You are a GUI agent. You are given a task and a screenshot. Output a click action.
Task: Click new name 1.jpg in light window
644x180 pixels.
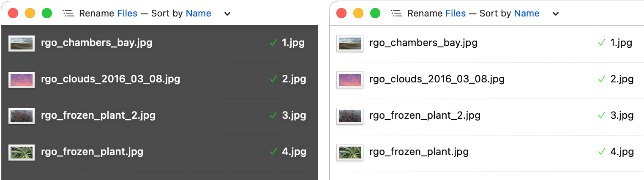click(621, 43)
